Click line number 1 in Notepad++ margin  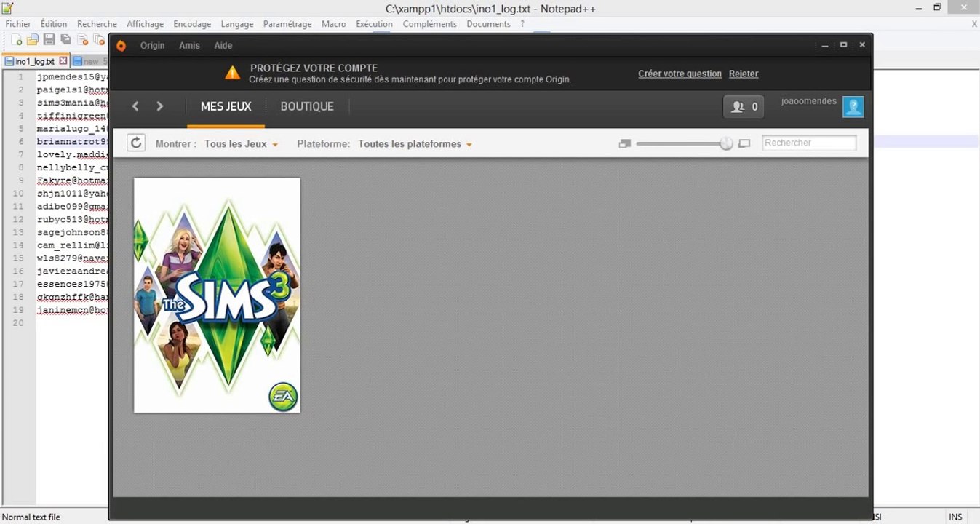pos(21,76)
